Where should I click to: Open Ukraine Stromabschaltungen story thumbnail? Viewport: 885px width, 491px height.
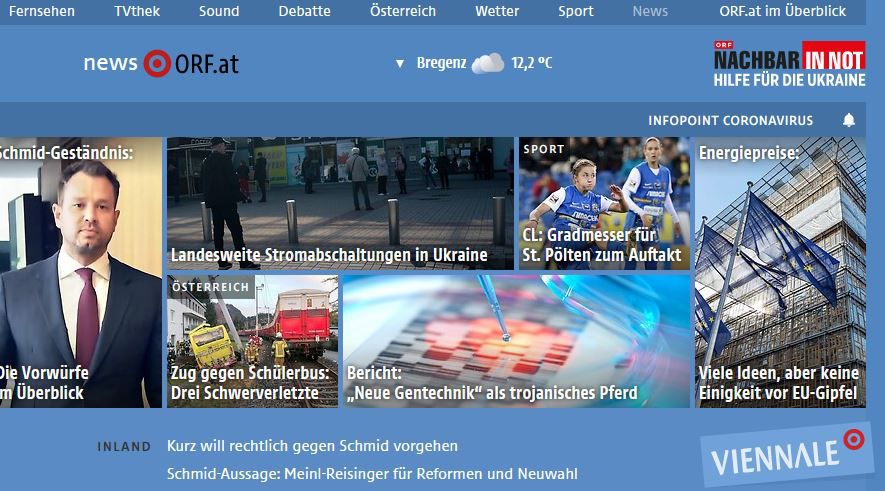(x=339, y=203)
